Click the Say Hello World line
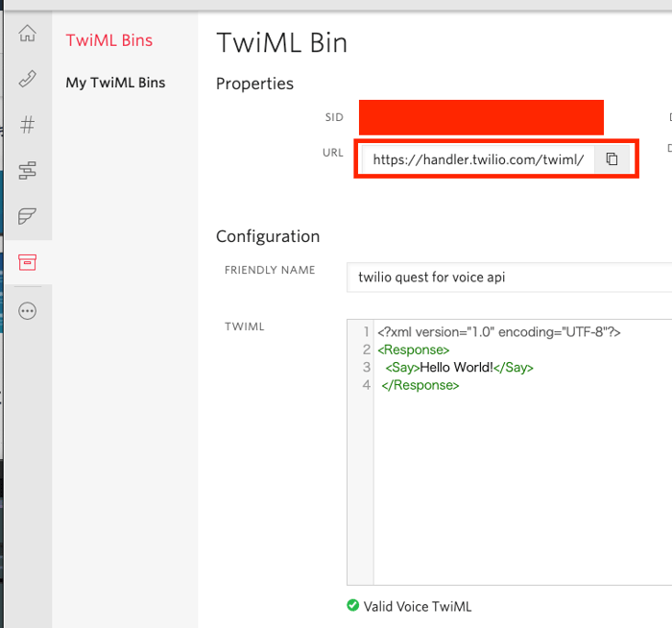 click(x=460, y=368)
